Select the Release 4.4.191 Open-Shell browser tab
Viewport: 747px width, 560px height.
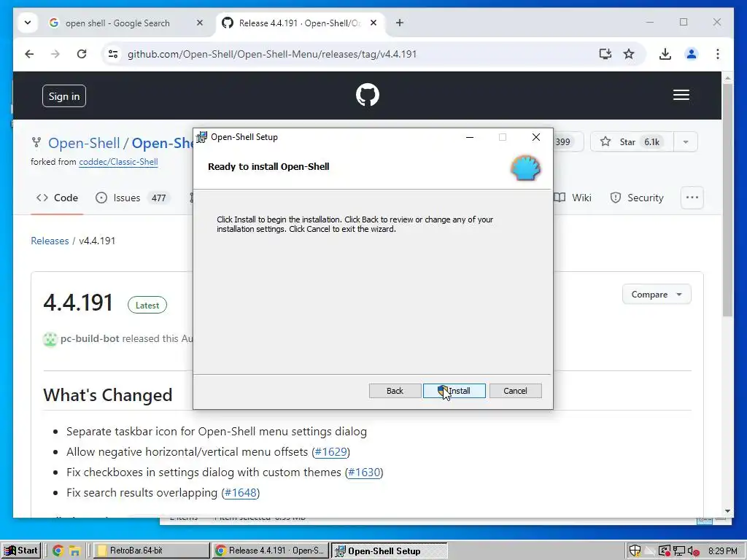click(299, 23)
